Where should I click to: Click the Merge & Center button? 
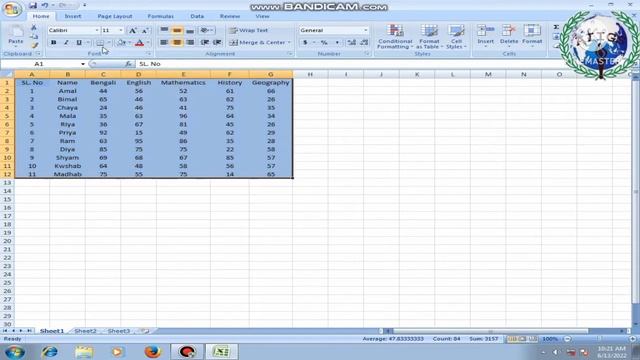258,42
